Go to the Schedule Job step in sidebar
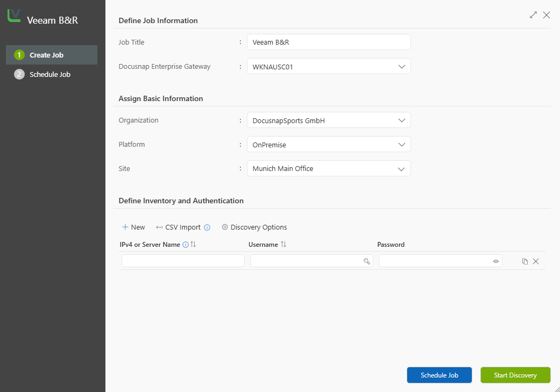This screenshot has width=560, height=392. click(x=52, y=74)
